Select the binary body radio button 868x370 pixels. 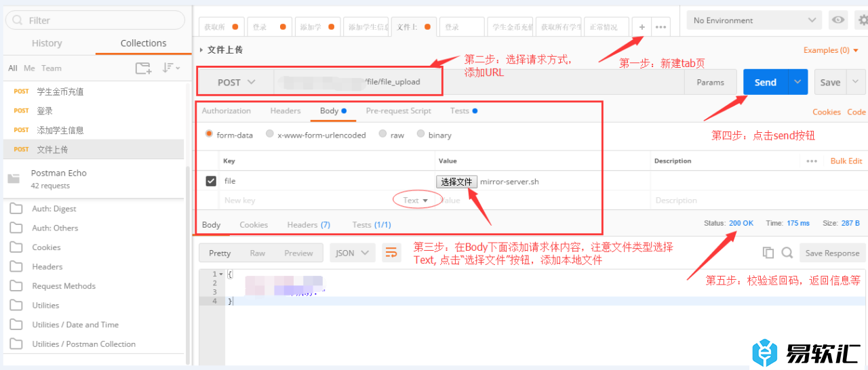[421, 134]
